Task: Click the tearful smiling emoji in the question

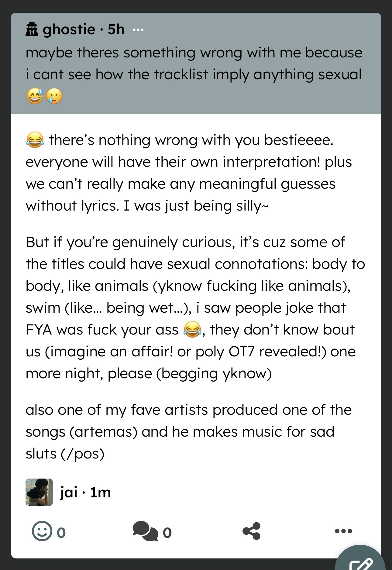Action: pos(54,97)
